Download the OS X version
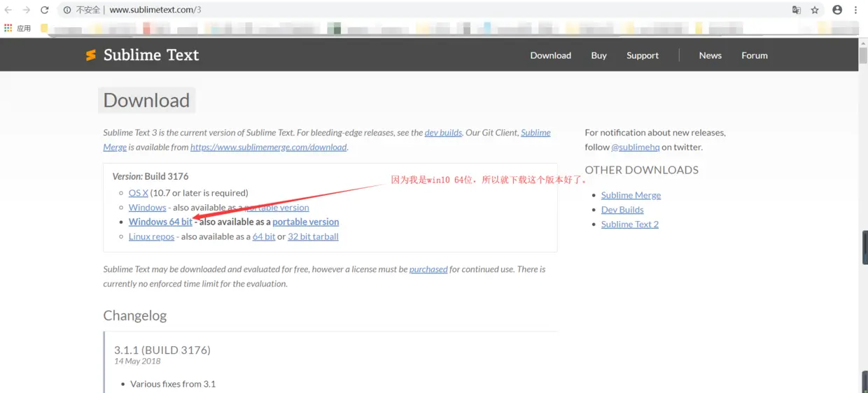 pos(138,192)
